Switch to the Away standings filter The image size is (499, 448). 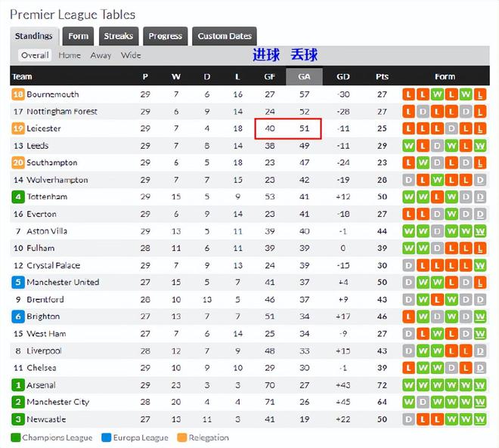(x=101, y=55)
